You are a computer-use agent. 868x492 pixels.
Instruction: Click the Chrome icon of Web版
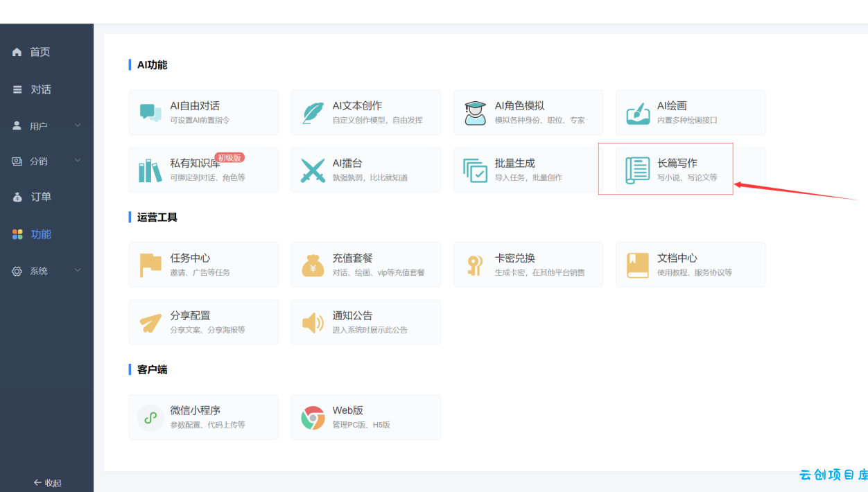coord(313,417)
